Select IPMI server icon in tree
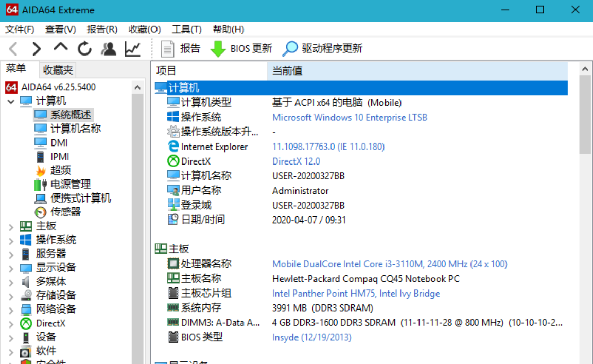The width and height of the screenshot is (593, 364). (40, 157)
